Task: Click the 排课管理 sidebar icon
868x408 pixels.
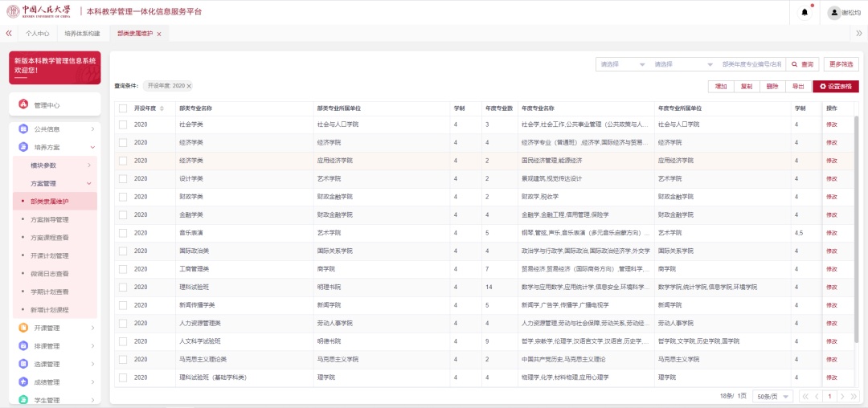Action: [23, 346]
